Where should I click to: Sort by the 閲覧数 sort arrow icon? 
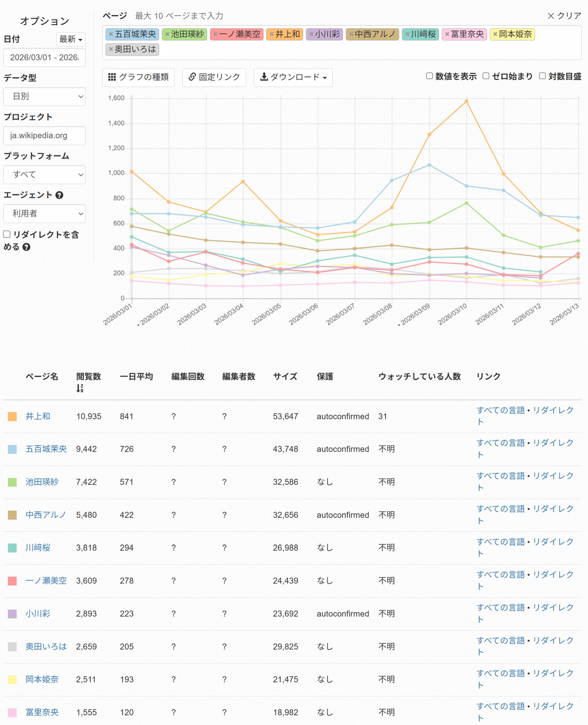[x=80, y=388]
